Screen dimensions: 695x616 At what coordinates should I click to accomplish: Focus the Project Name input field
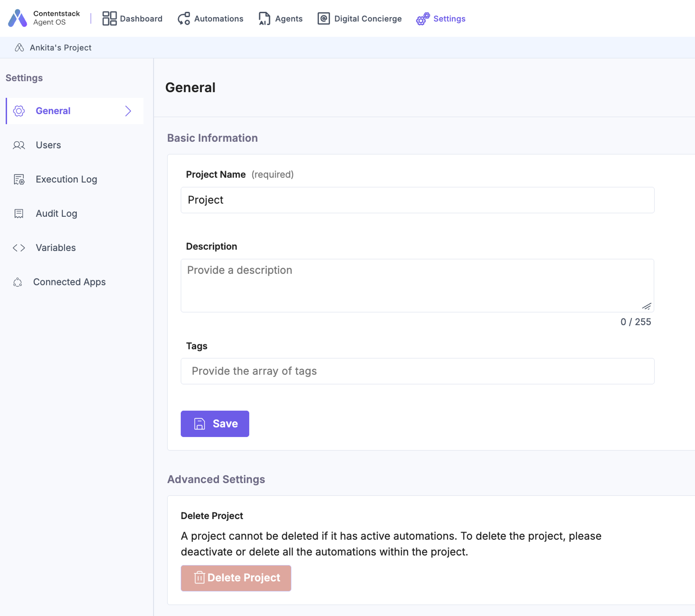(418, 200)
